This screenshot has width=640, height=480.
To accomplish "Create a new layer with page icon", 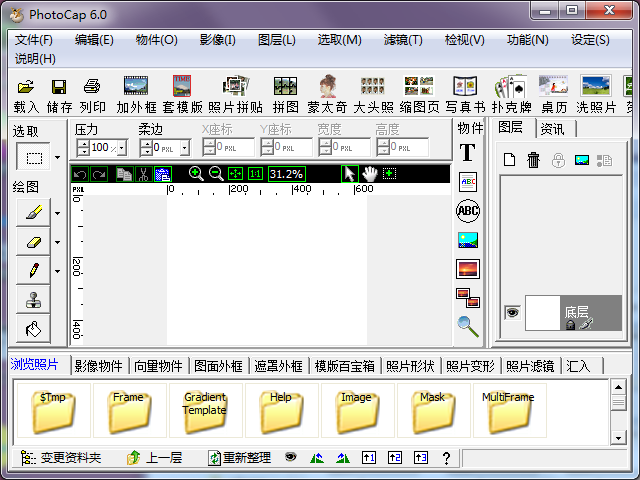I will pos(509,160).
